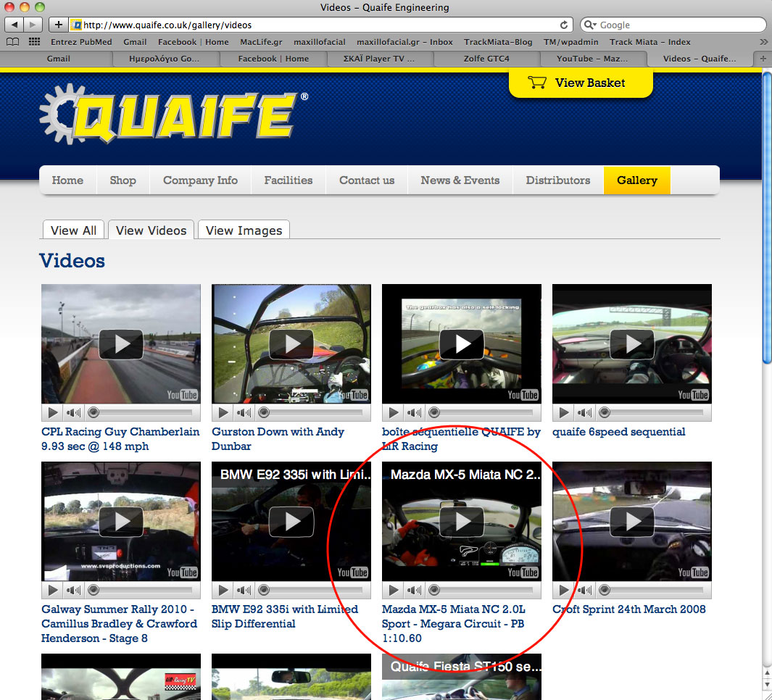Viewport: 772px width, 700px height.
Task: Switch to the View All tab
Action: 73,230
